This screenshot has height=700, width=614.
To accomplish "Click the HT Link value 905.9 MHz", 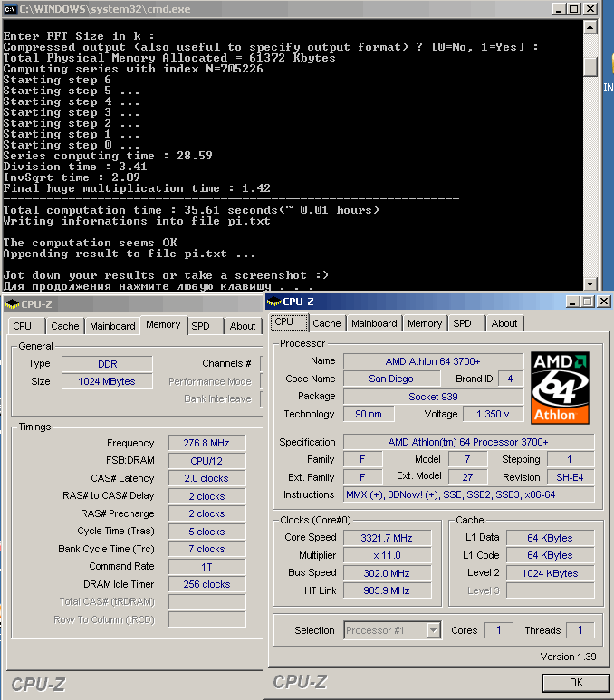I will pos(387,590).
